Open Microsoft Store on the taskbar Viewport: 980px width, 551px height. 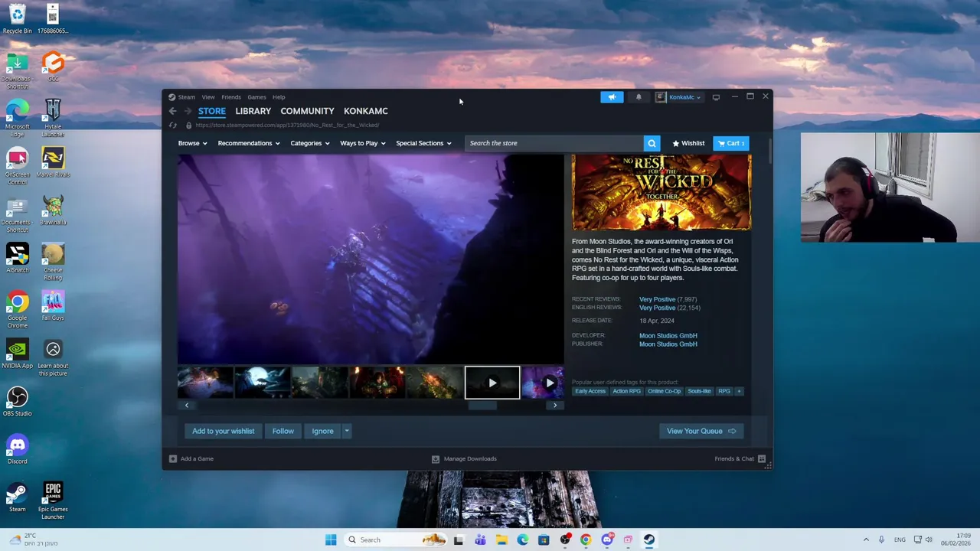(544, 540)
